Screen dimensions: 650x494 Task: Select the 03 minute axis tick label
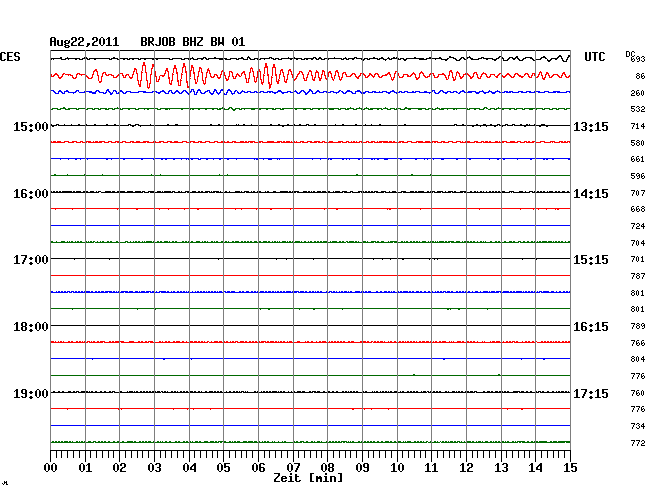(154, 468)
